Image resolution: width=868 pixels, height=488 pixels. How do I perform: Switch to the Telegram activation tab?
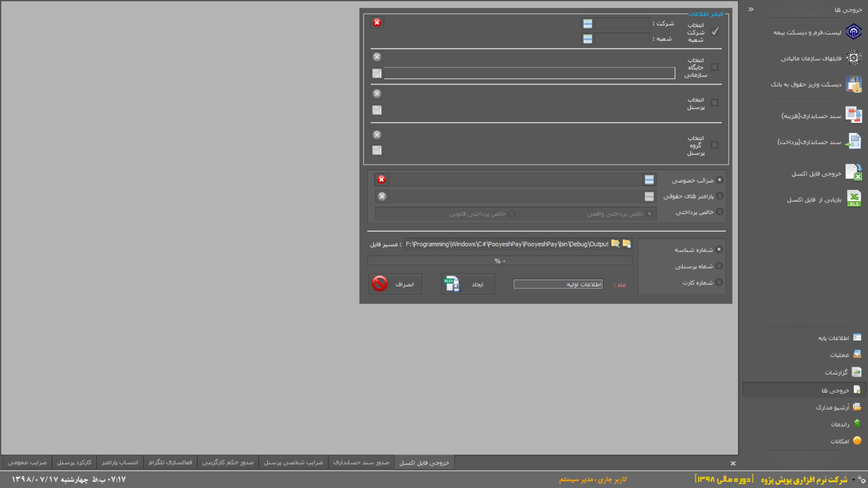click(x=170, y=462)
